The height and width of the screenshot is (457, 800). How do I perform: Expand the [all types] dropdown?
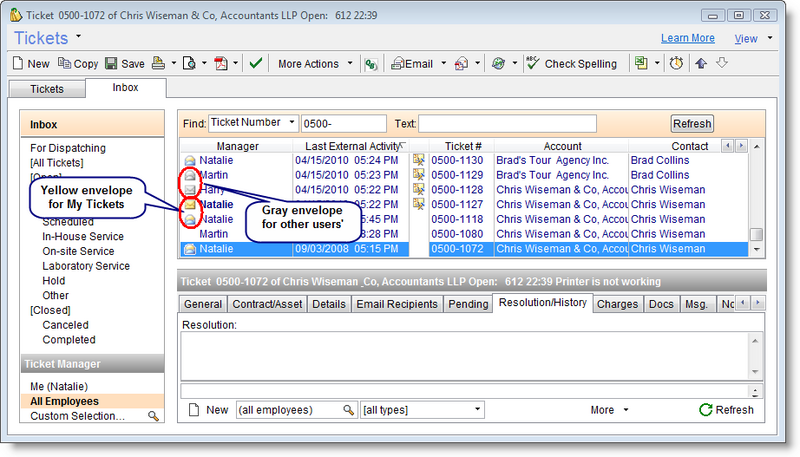point(421,410)
